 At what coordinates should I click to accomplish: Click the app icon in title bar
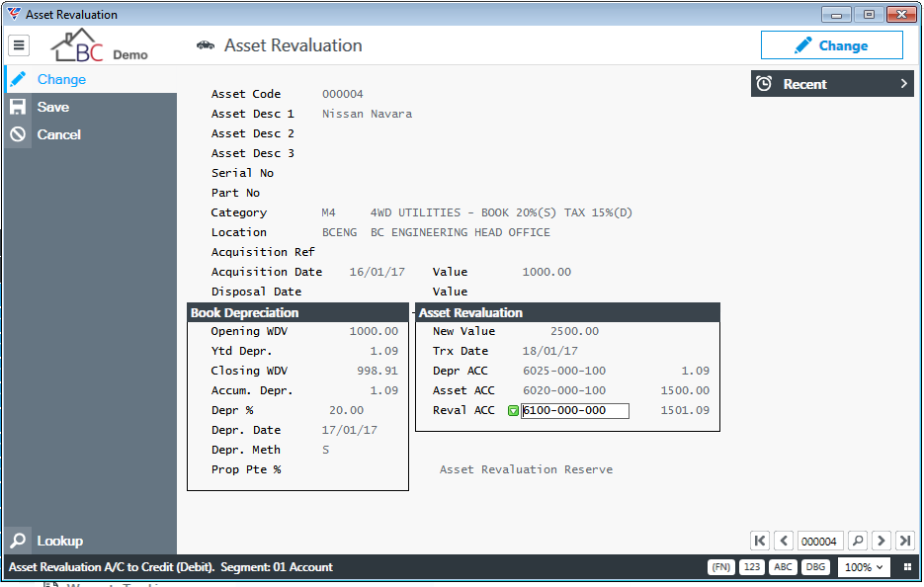point(14,14)
